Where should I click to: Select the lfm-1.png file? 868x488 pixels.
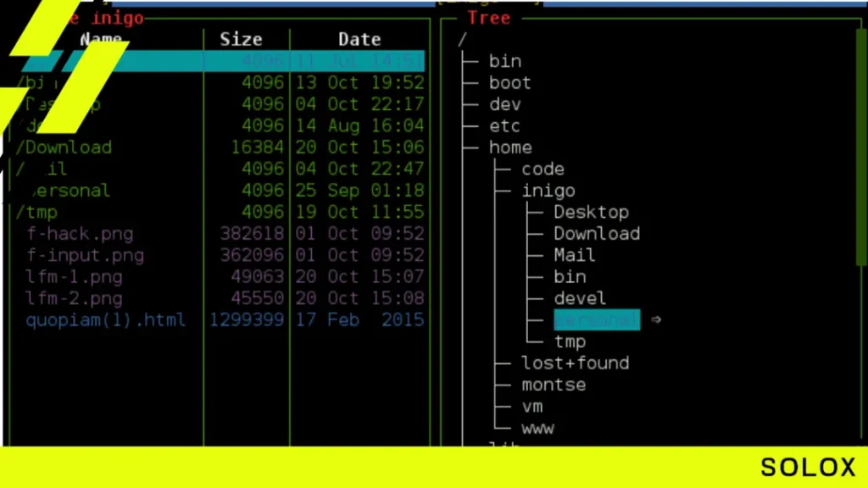(75, 277)
